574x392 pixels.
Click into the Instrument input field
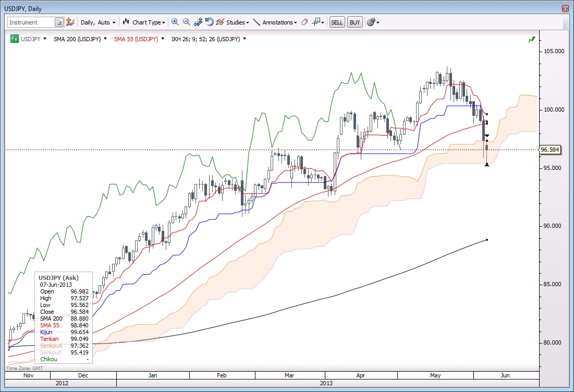[31, 22]
